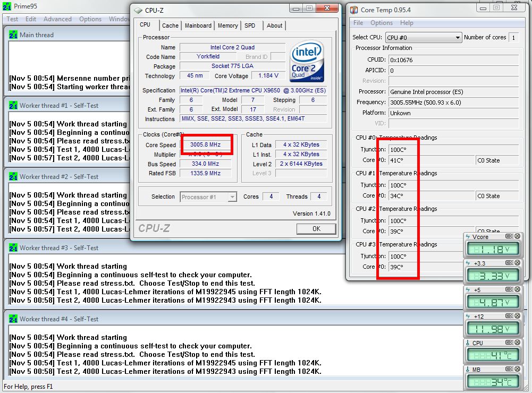The image size is (532, 393).
Task: Open the Select CPU dropdown in Core Temp
Action: click(x=424, y=38)
